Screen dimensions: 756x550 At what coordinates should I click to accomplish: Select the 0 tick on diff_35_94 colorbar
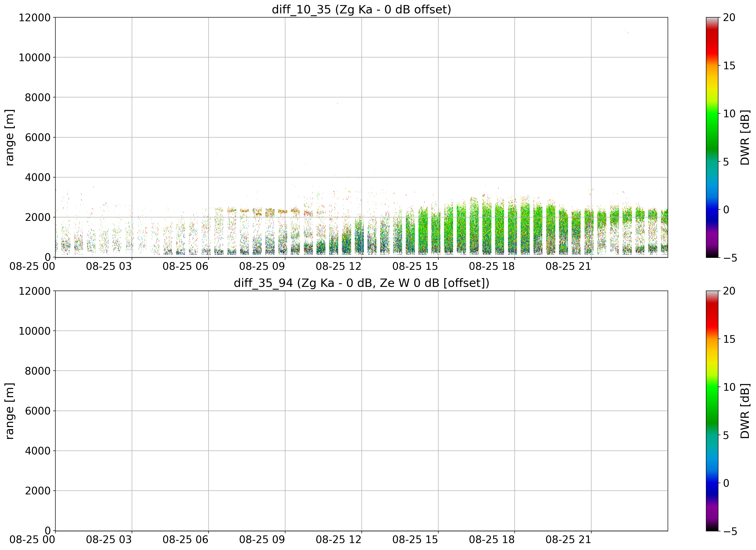(x=726, y=483)
